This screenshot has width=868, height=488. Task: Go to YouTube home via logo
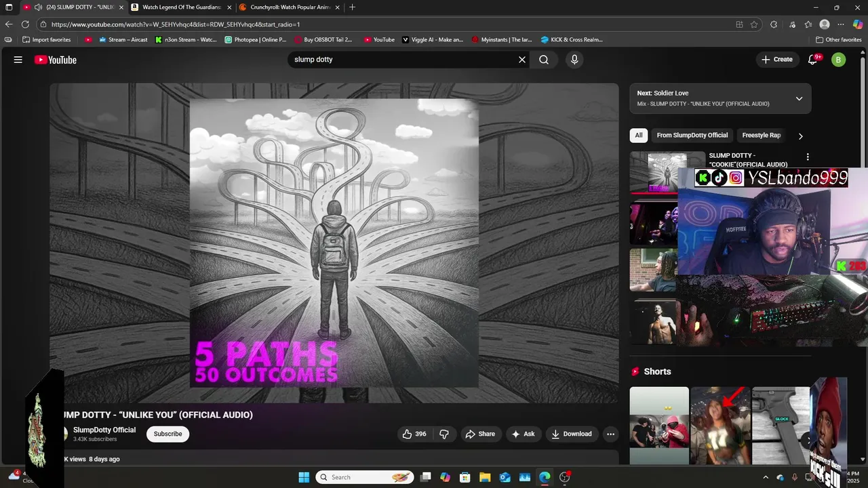point(56,60)
